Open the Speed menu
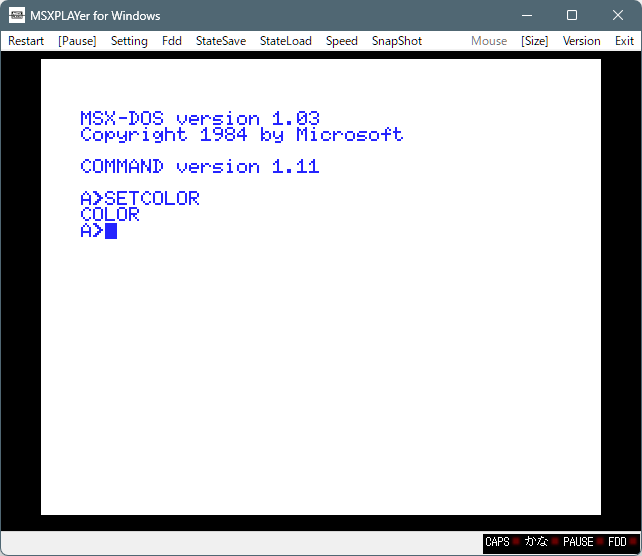Screen dimensions: 642x556 342,41
